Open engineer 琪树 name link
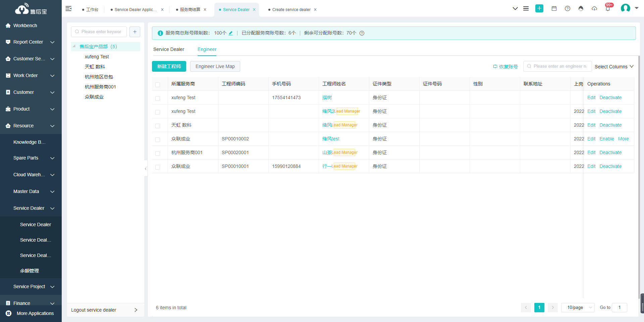The image size is (644, 322). (x=327, y=98)
